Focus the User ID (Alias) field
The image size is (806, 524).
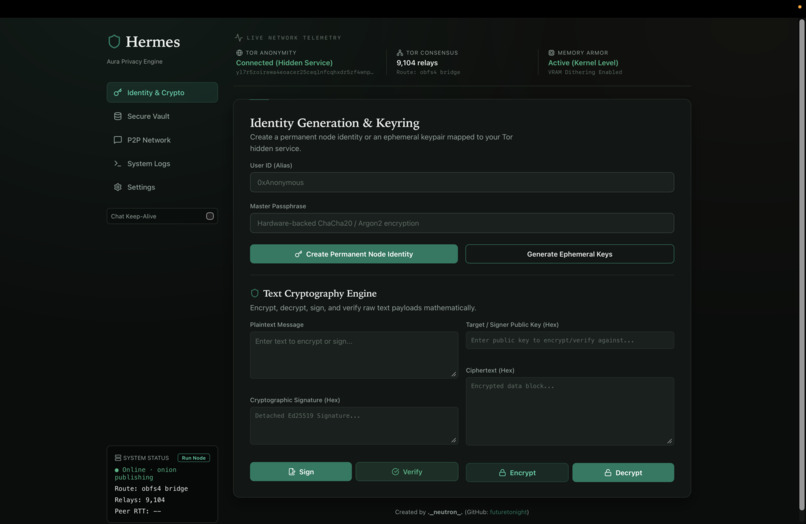tap(462, 183)
